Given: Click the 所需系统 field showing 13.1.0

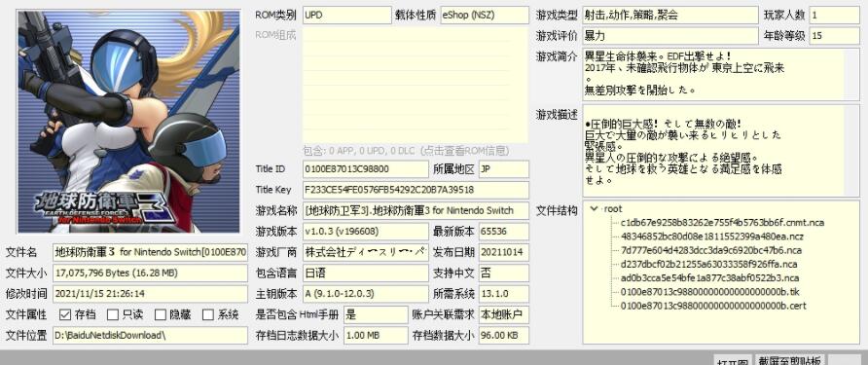Looking at the screenshot, I should (x=504, y=294).
